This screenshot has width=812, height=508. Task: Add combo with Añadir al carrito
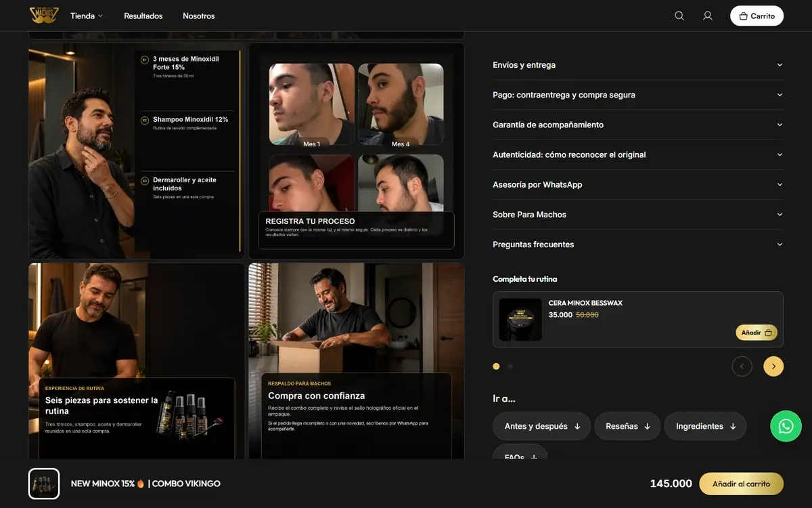741,484
